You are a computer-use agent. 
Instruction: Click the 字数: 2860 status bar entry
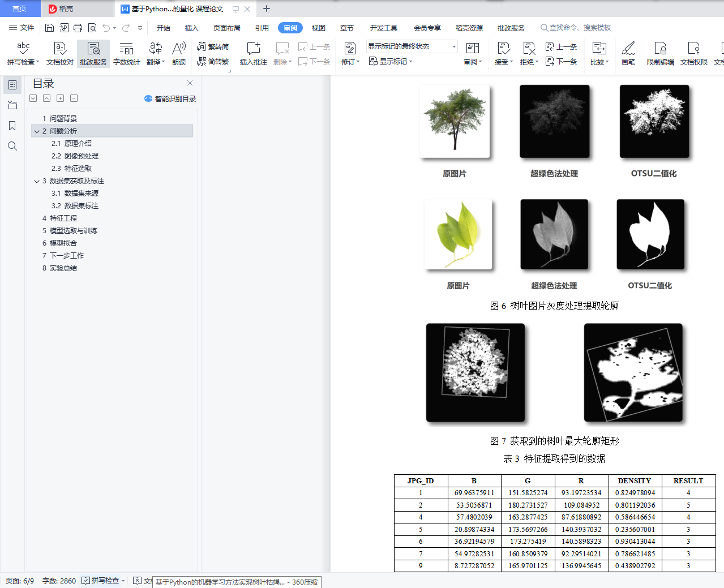click(x=59, y=581)
